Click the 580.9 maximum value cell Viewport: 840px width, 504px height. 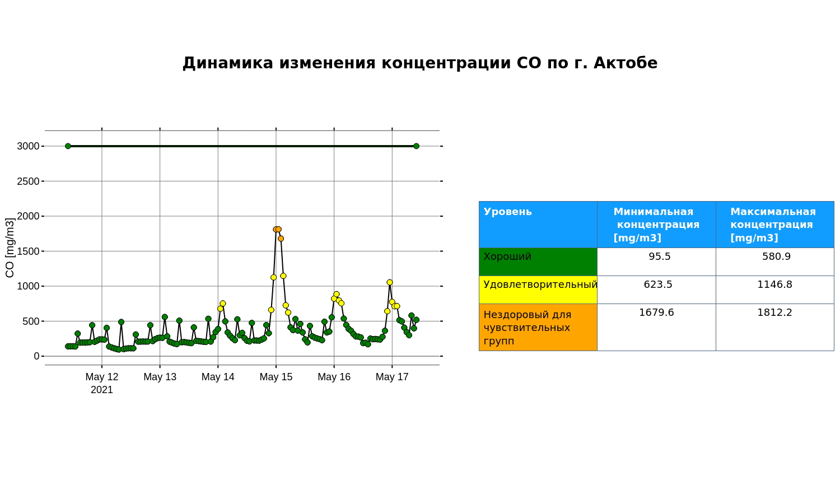click(x=775, y=262)
